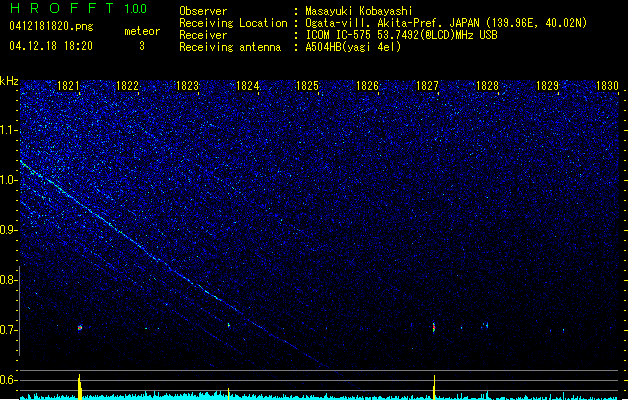The width and height of the screenshot is (629, 400).
Task: Click the 'Receiver' field label
Action: pyautogui.click(x=203, y=35)
